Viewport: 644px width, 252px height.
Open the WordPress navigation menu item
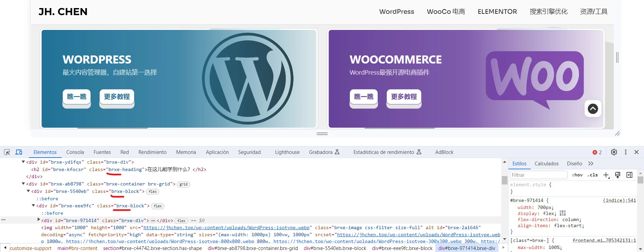click(x=396, y=12)
